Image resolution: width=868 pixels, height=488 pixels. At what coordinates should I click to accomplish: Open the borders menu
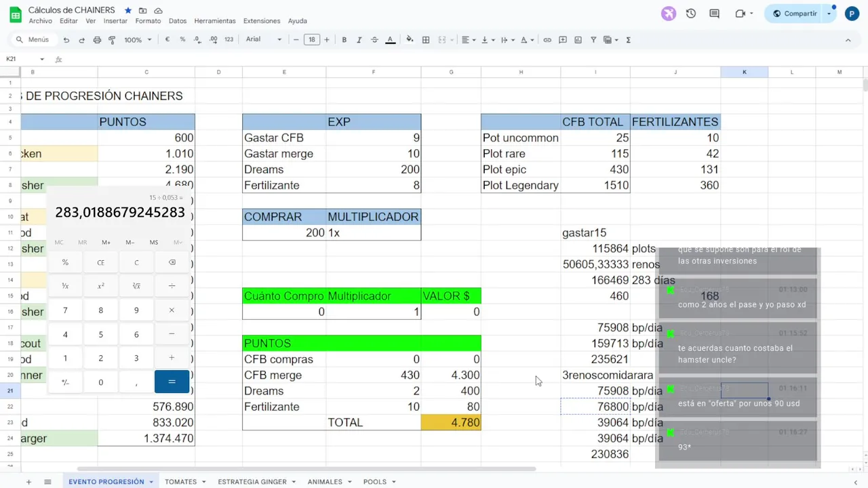point(426,40)
